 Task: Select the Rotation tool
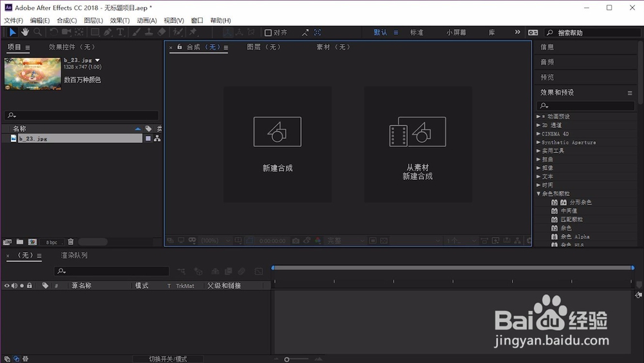click(x=54, y=32)
